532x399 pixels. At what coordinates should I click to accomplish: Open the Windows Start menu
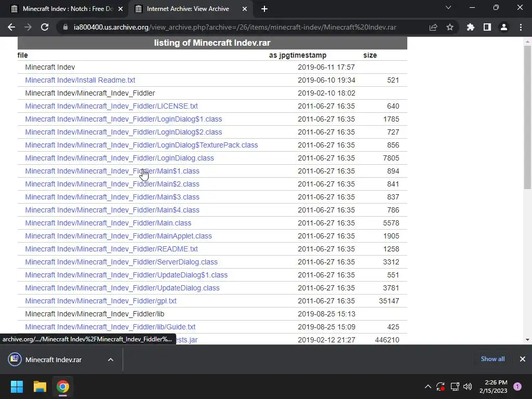(x=17, y=387)
